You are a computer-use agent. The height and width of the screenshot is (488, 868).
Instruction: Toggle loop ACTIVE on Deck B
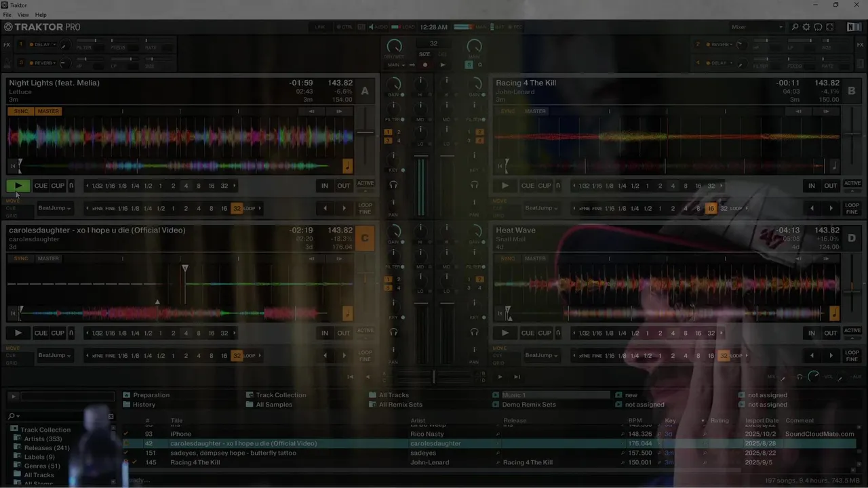point(852,184)
